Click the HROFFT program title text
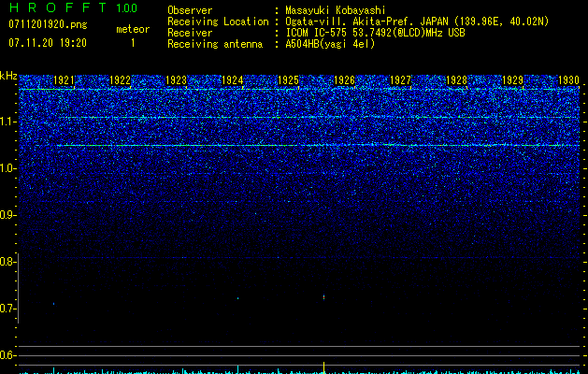The image size is (588, 374). pyautogui.click(x=58, y=7)
